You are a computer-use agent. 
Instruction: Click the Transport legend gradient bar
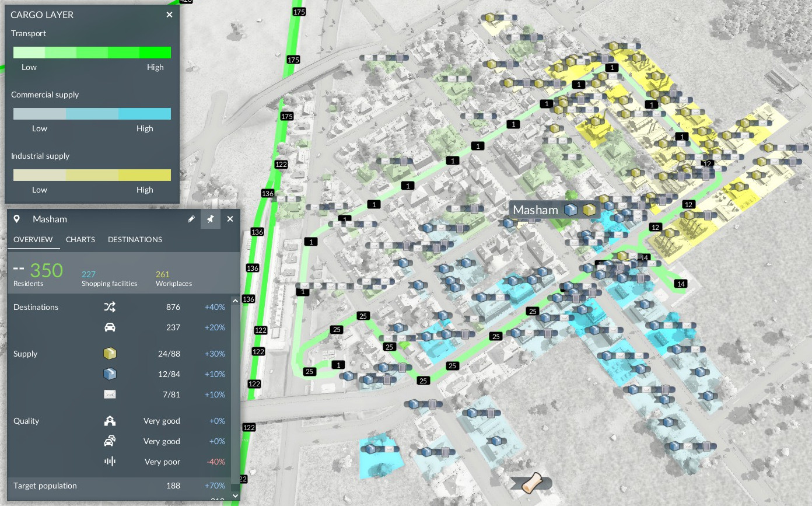click(x=92, y=53)
